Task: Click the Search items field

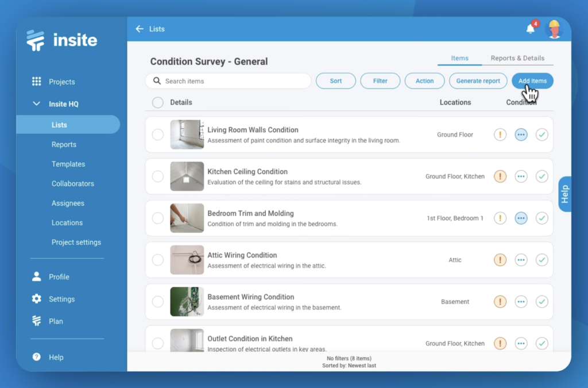Action: click(228, 81)
